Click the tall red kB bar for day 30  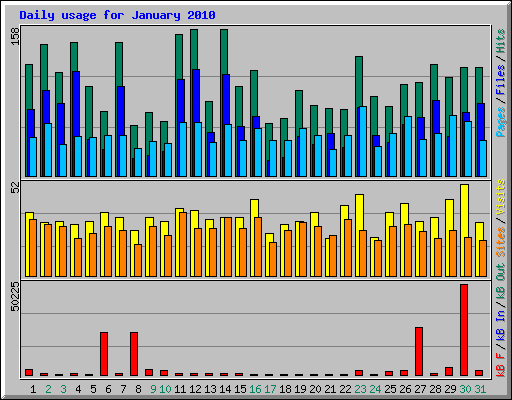coord(464,330)
